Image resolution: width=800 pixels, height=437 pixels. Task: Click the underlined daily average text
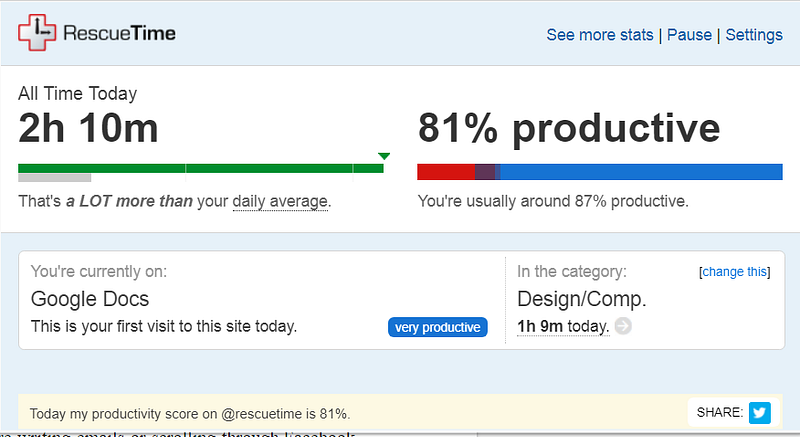pos(280,201)
